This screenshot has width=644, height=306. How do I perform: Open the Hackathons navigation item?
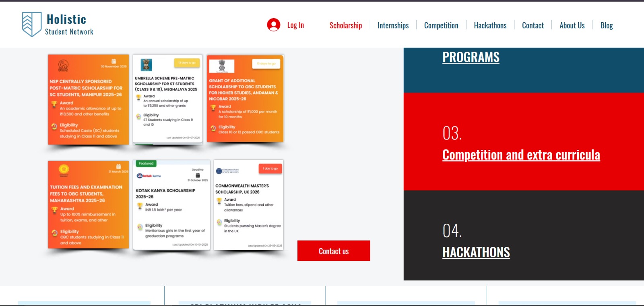[x=490, y=25]
